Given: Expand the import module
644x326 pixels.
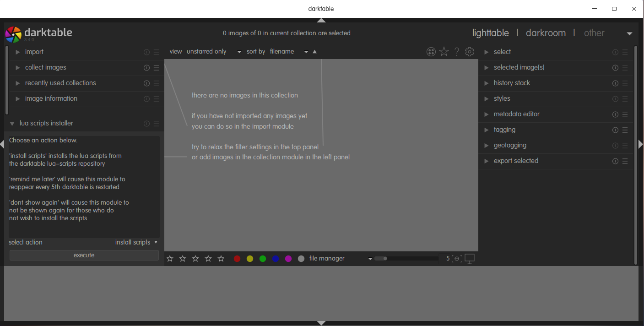Looking at the screenshot, I should pyautogui.click(x=34, y=52).
